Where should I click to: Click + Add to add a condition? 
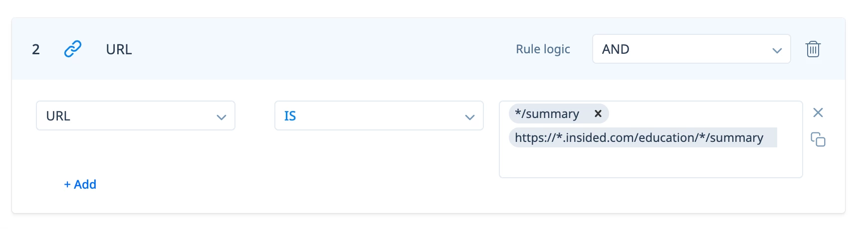pos(80,184)
